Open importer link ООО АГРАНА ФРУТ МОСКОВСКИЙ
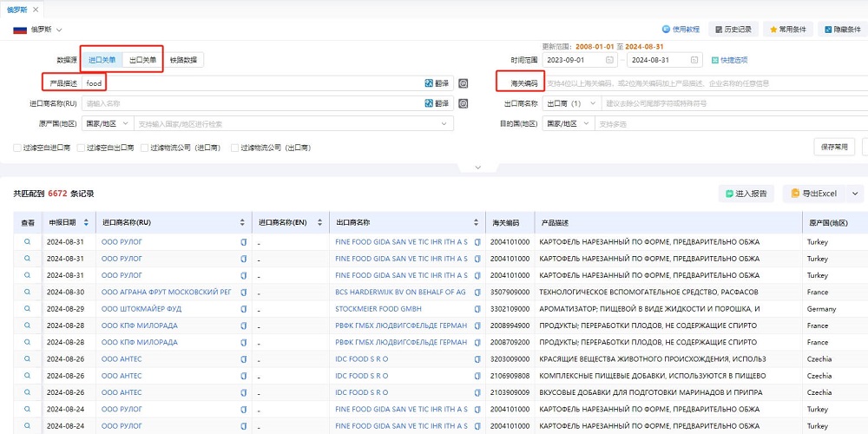 (167, 293)
